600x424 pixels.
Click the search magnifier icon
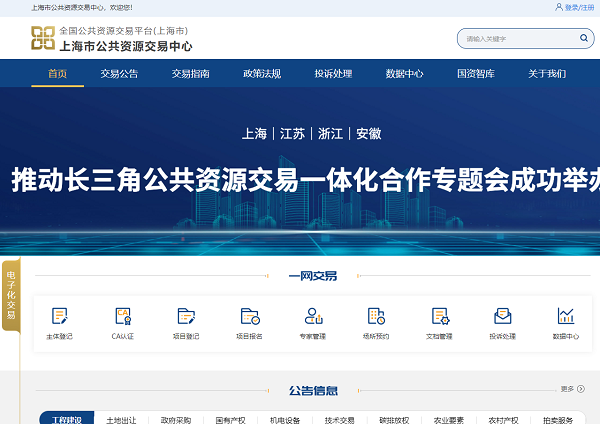(x=584, y=38)
